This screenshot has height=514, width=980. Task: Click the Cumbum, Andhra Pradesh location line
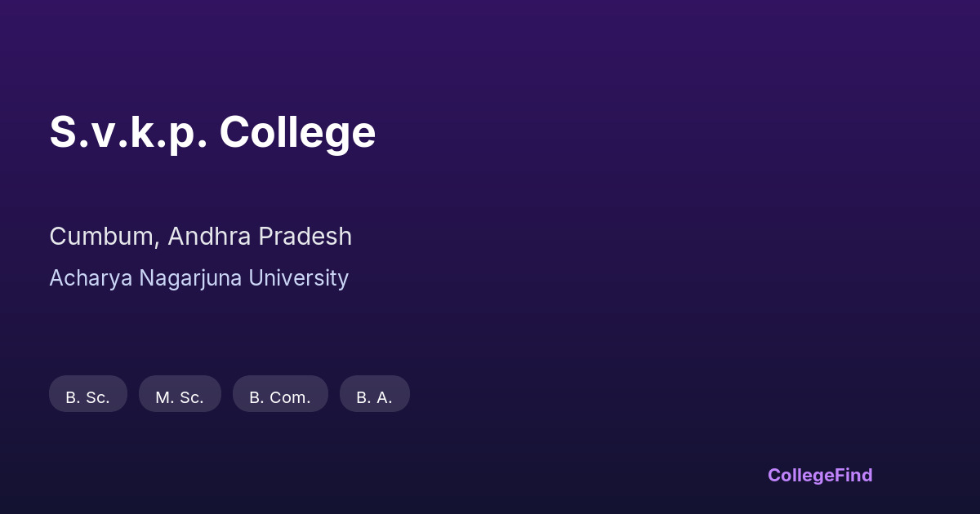pos(200,237)
